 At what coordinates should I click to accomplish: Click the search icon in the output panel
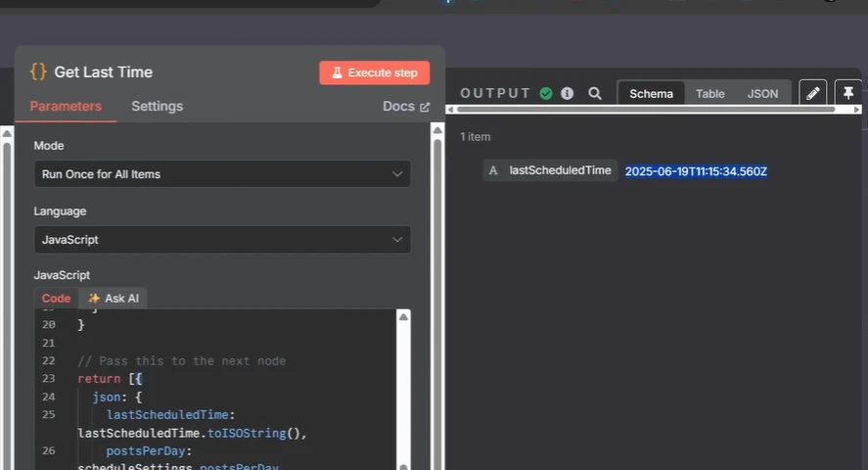coord(595,94)
